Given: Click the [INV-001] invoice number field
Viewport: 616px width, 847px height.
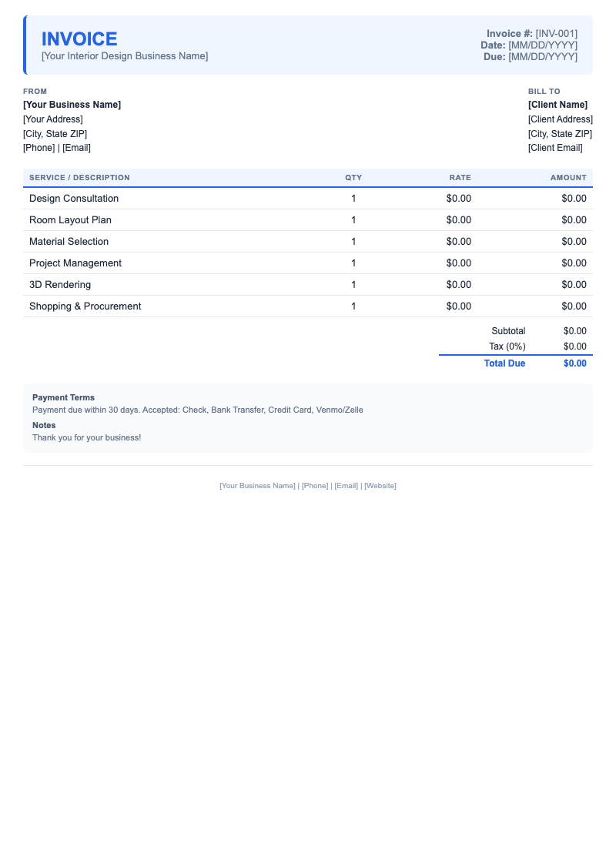Looking at the screenshot, I should point(557,33).
